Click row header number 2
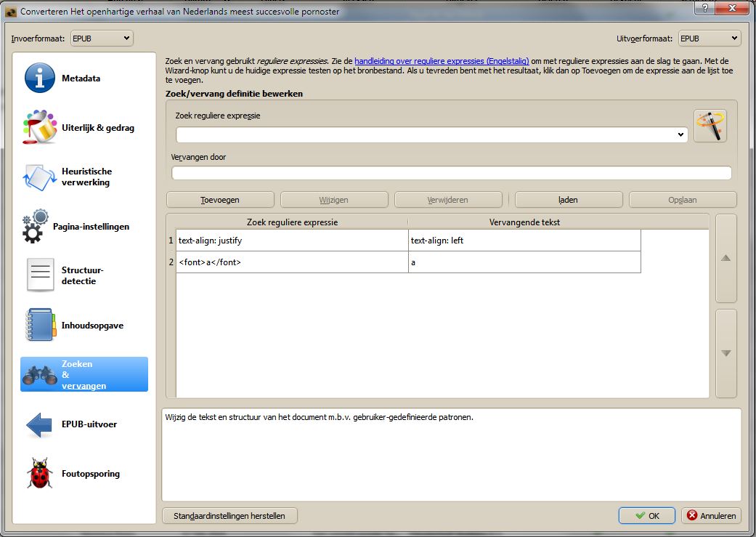 tap(171, 262)
